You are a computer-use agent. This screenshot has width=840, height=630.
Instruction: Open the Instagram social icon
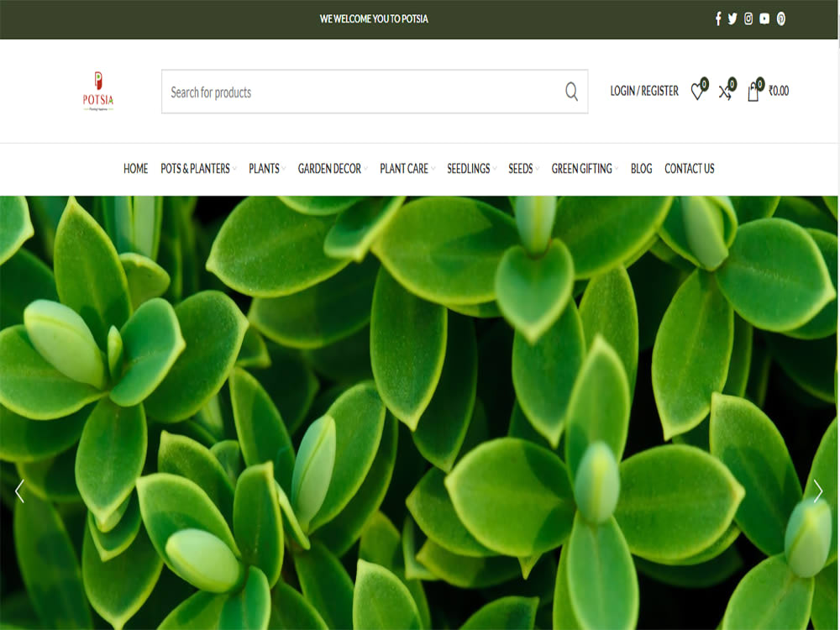point(748,18)
